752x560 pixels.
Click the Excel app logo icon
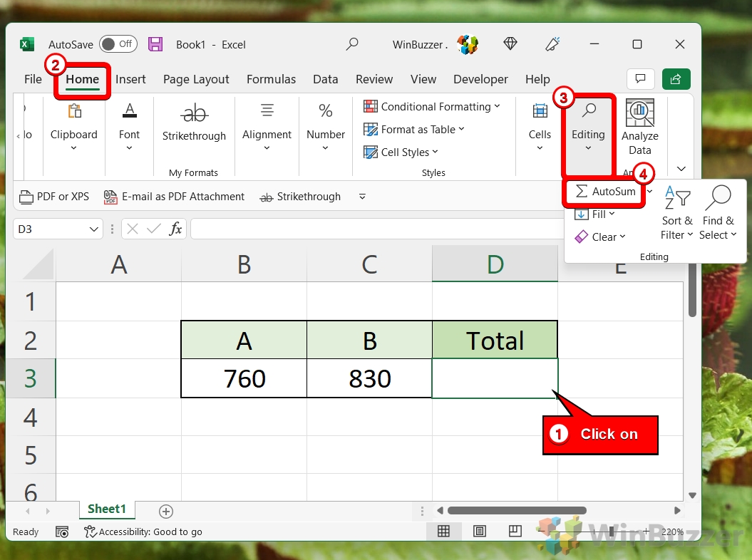click(x=27, y=45)
